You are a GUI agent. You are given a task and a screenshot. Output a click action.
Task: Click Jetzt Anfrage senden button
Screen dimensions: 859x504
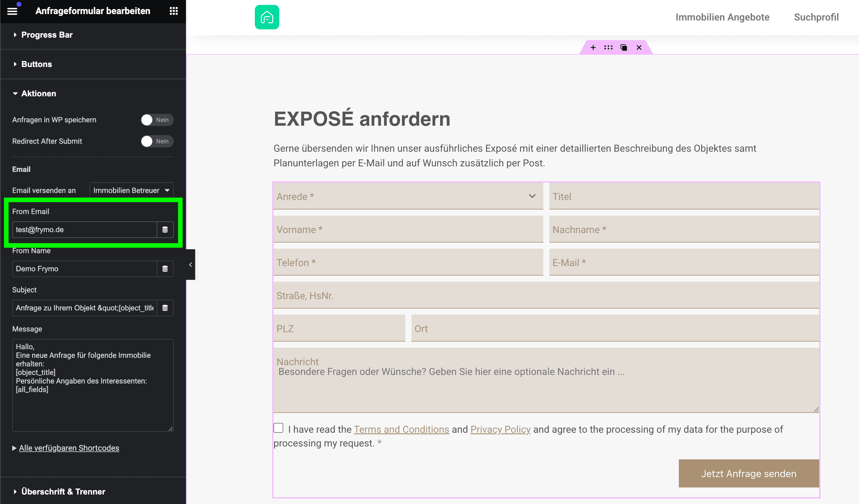(748, 473)
